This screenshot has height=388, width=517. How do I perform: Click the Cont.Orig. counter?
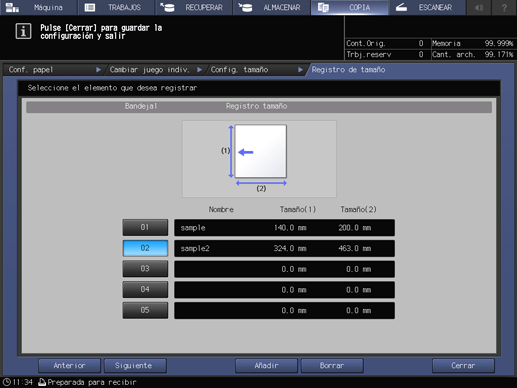(x=385, y=43)
